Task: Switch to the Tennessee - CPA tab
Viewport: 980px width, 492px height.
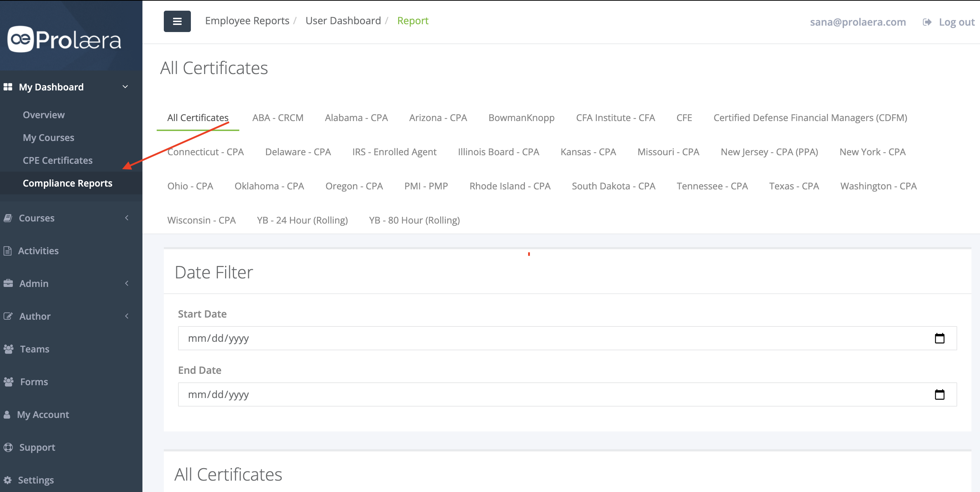Action: point(712,186)
